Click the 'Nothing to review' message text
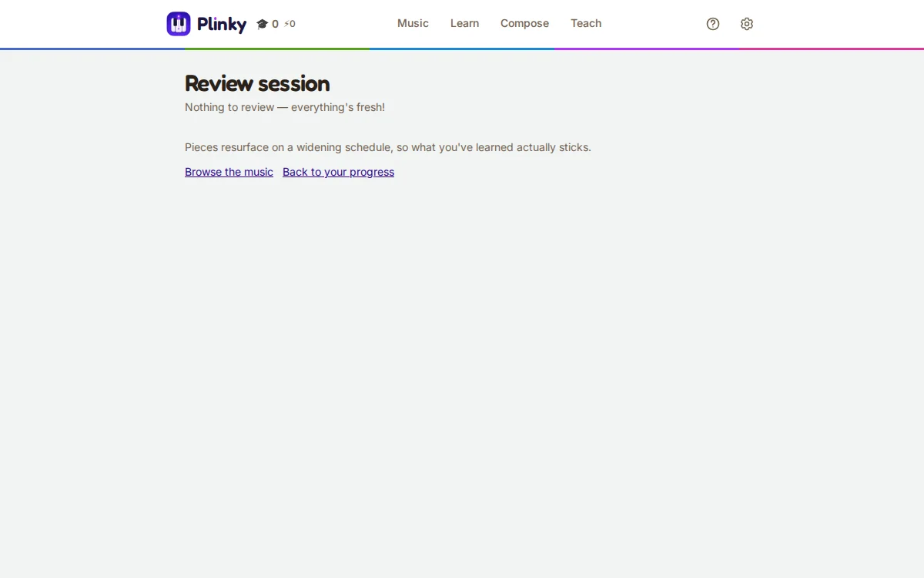This screenshot has width=924, height=578. tap(285, 107)
